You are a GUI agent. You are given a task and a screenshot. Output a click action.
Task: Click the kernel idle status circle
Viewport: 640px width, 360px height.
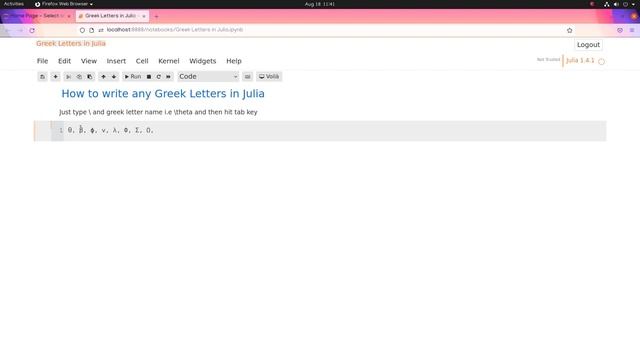click(x=601, y=62)
